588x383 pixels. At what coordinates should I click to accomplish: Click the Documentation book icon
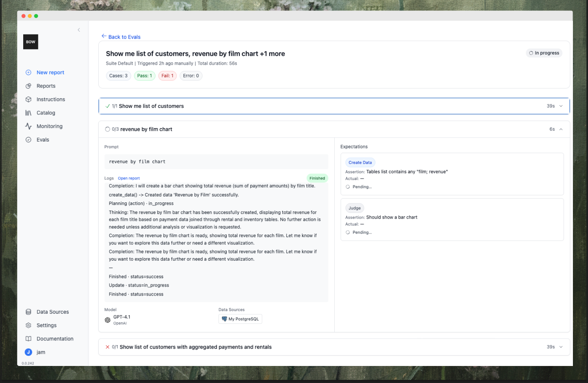click(x=28, y=339)
